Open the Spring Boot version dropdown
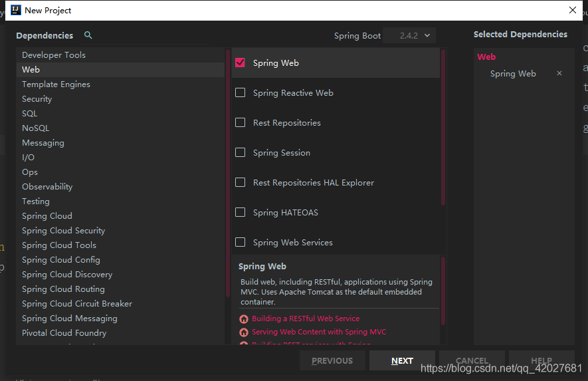 [x=409, y=35]
